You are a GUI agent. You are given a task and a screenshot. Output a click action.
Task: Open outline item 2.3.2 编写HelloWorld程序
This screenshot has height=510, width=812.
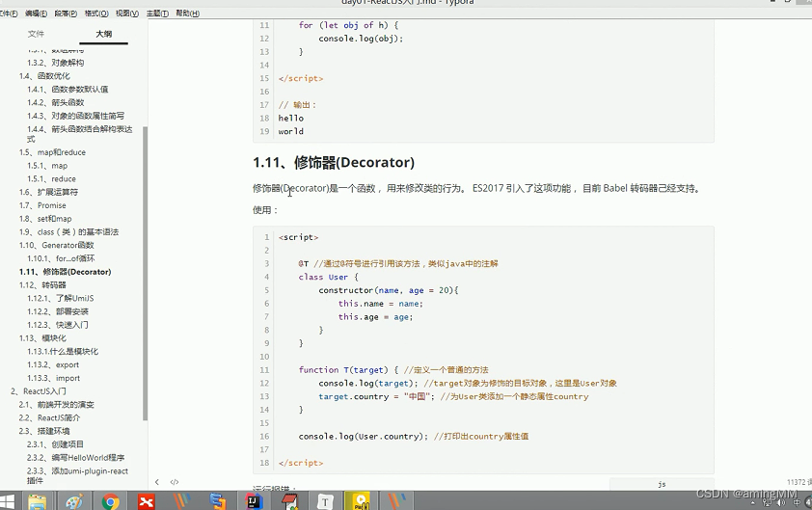coord(75,458)
